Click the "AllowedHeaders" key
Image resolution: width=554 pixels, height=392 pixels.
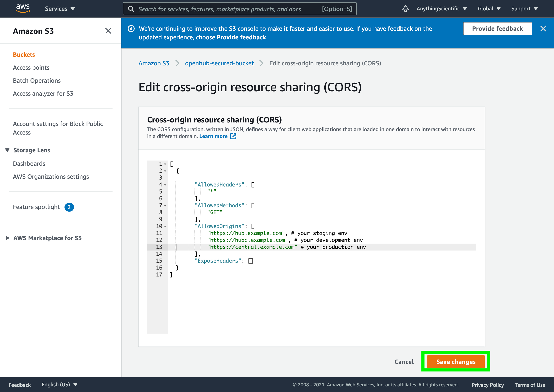219,185
